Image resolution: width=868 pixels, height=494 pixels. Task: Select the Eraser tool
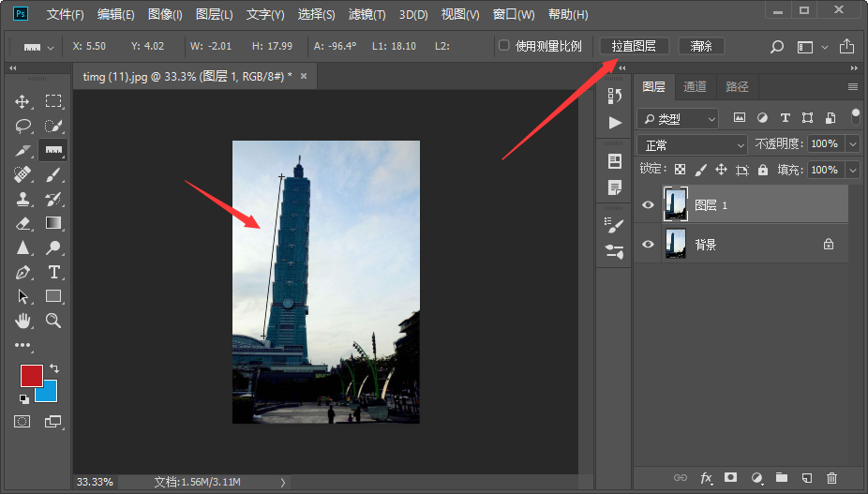[x=22, y=223]
